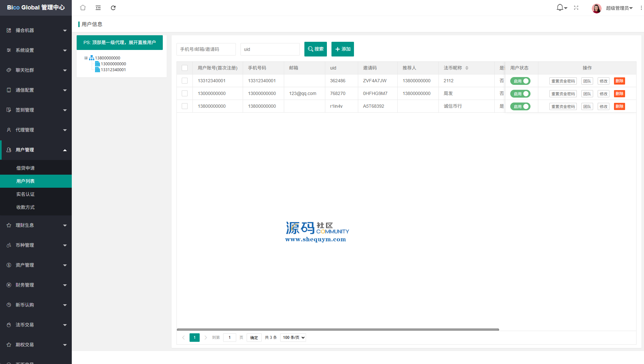Toggle fullscreen mode icon

576,8
